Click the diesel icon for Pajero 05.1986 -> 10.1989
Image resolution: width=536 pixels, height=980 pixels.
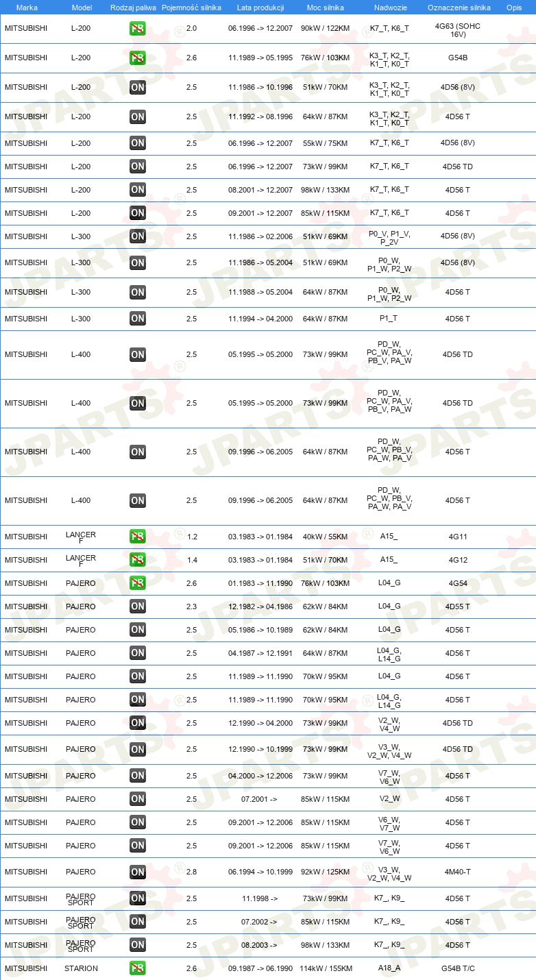(x=138, y=630)
